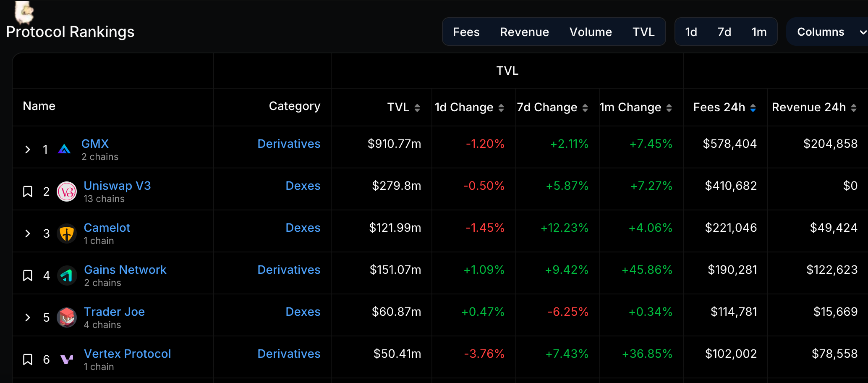The height and width of the screenshot is (383, 868).
Task: Click Vertex Protocol revenue value $78,558
Action: tap(834, 354)
